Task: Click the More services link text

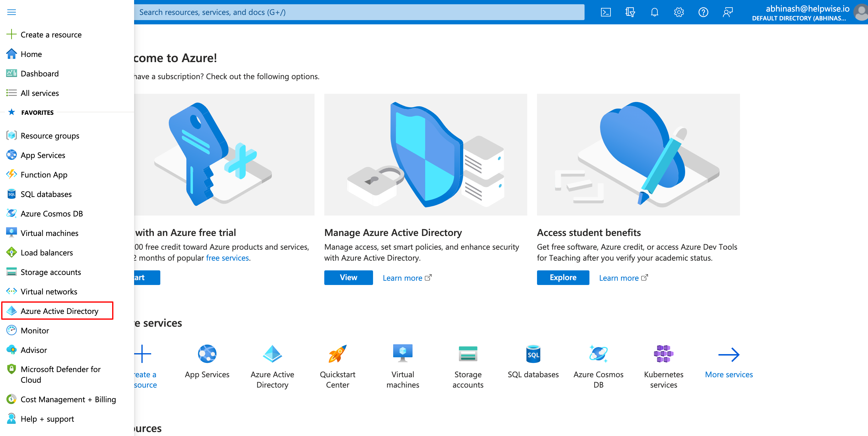Action: tap(728, 374)
